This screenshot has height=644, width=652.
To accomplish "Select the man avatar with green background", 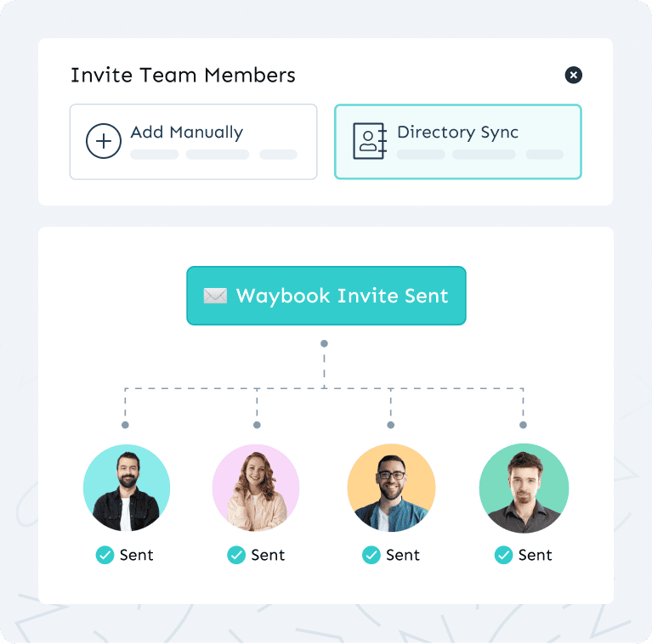I will [524, 489].
